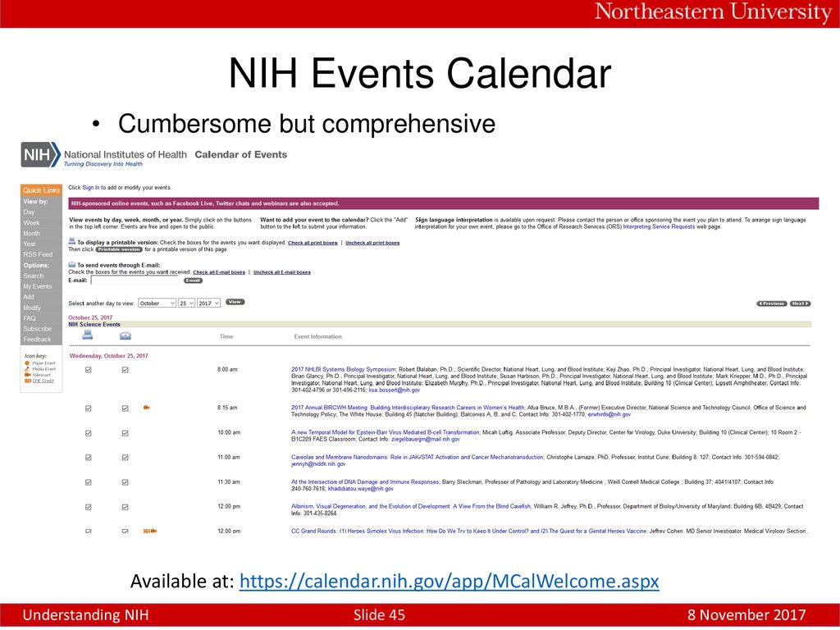Click the printer icon in events header

[x=88, y=336]
